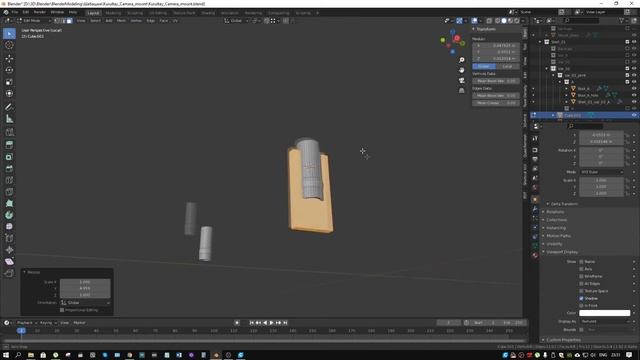This screenshot has width=640, height=360.
Task: Select the Inset Faces tool
Action: click(9, 157)
